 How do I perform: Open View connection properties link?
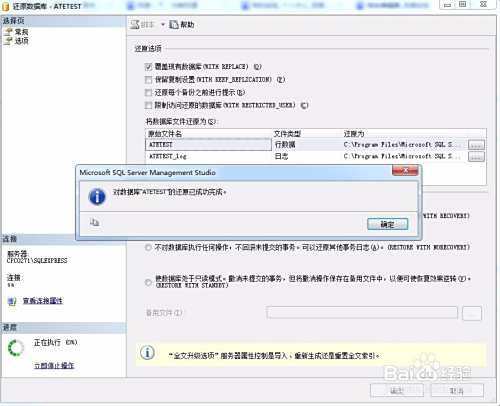click(x=43, y=301)
